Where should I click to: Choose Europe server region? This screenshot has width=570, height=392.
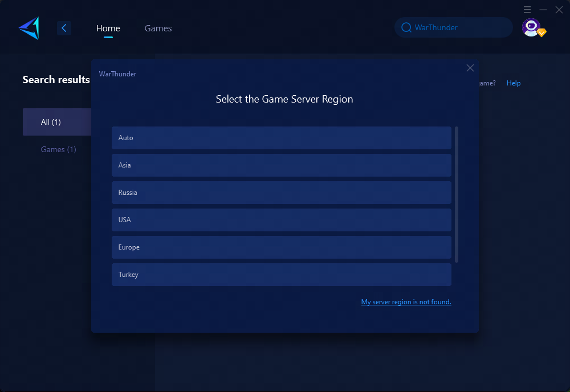point(281,247)
